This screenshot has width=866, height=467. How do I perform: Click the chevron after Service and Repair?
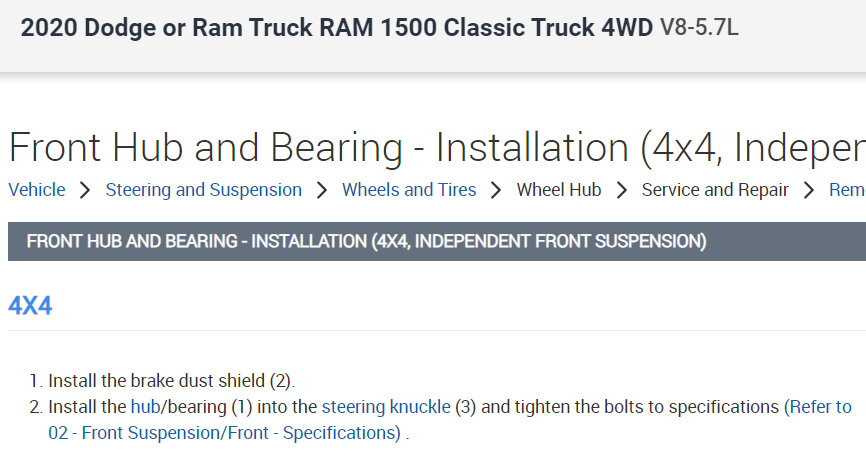[x=809, y=190]
